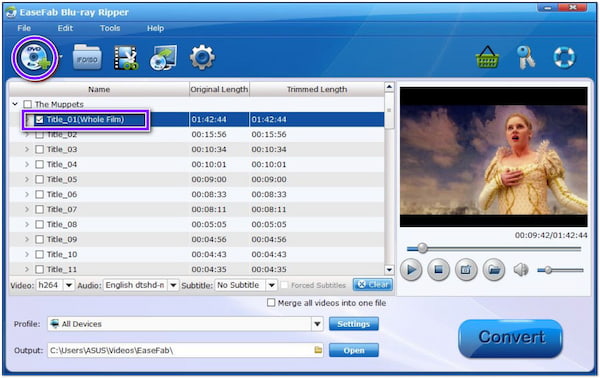Screen dimensions: 600x378
Task: Check The Muppets root checkbox
Action: [x=28, y=104]
